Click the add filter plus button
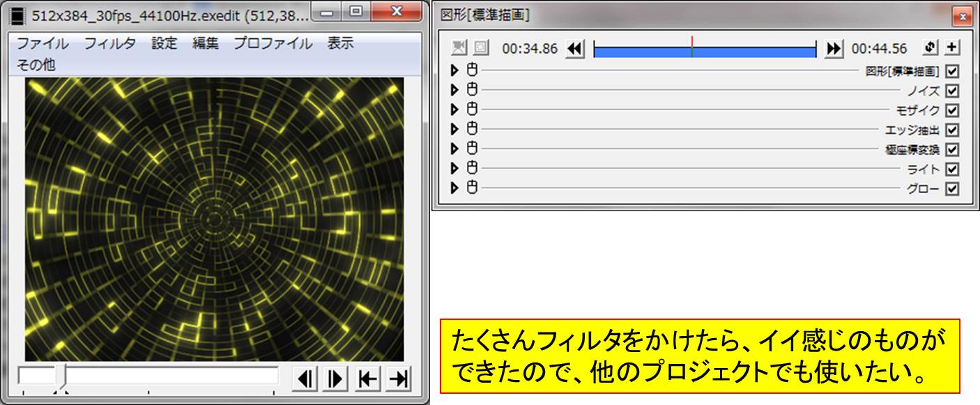This screenshot has height=405, width=980. (x=952, y=48)
